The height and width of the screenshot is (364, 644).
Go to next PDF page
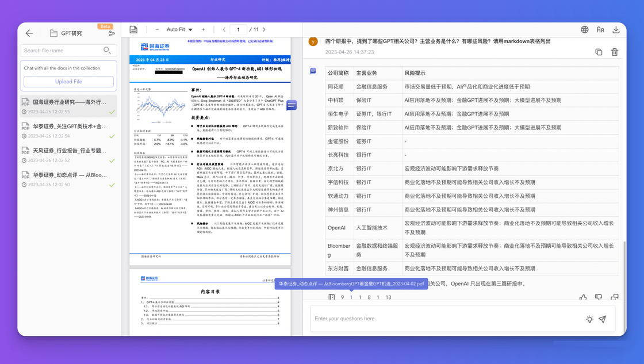coord(264,29)
